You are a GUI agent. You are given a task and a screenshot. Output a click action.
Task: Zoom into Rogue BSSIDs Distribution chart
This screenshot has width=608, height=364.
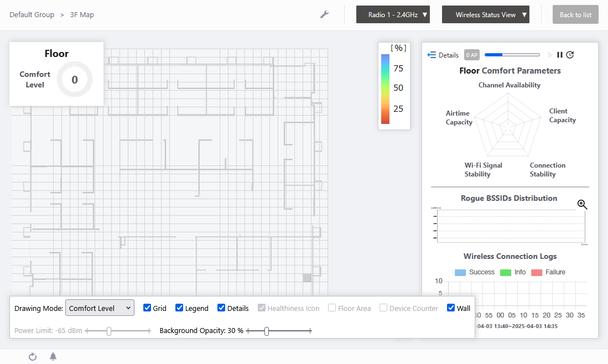(582, 205)
